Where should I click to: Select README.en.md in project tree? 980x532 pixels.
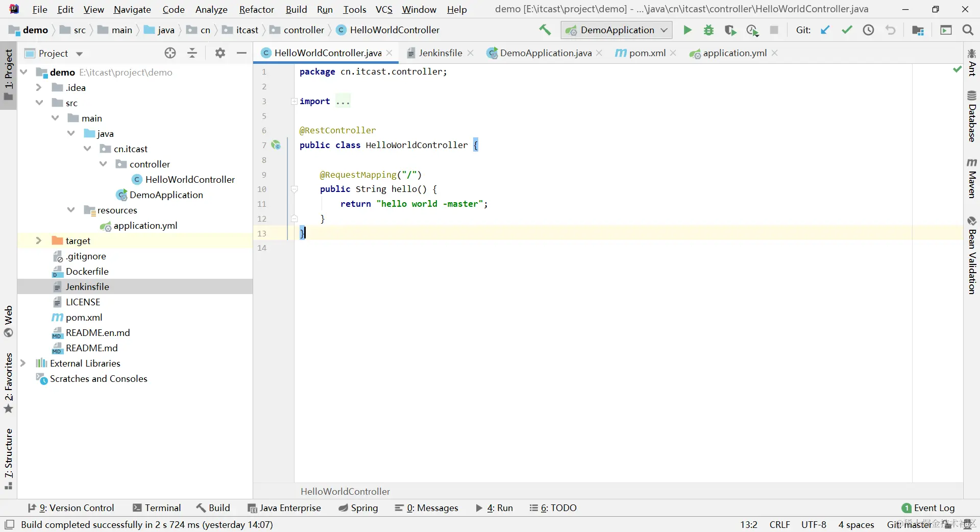(97, 332)
